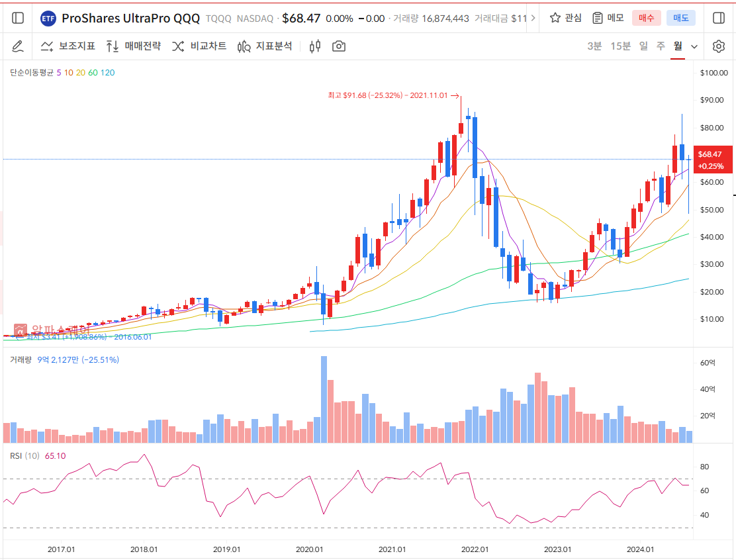Screen dimensions: 736x560
Task: Select 월 monthly interval
Action: pyautogui.click(x=678, y=46)
